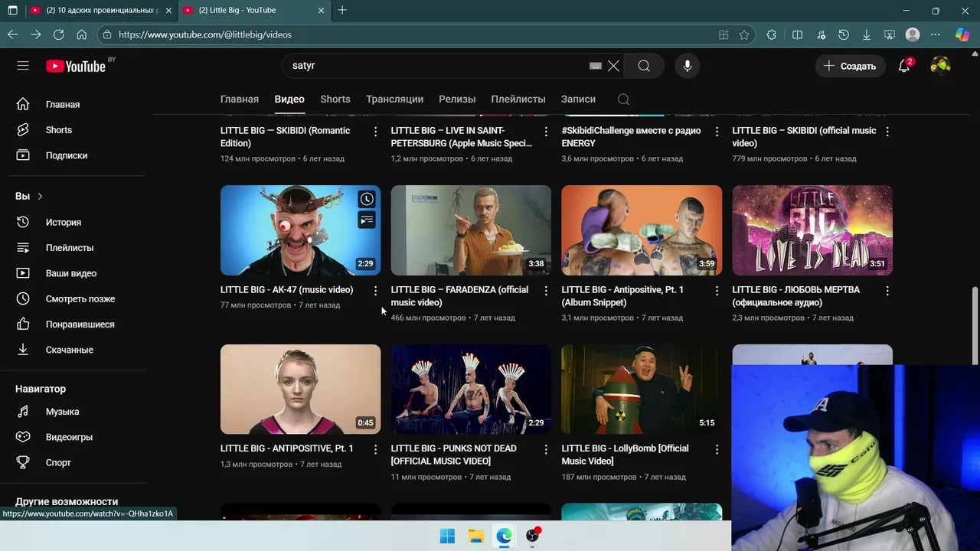Open options for SkibidiChallenge ENERGY video
This screenshot has height=551, width=980.
click(717, 132)
